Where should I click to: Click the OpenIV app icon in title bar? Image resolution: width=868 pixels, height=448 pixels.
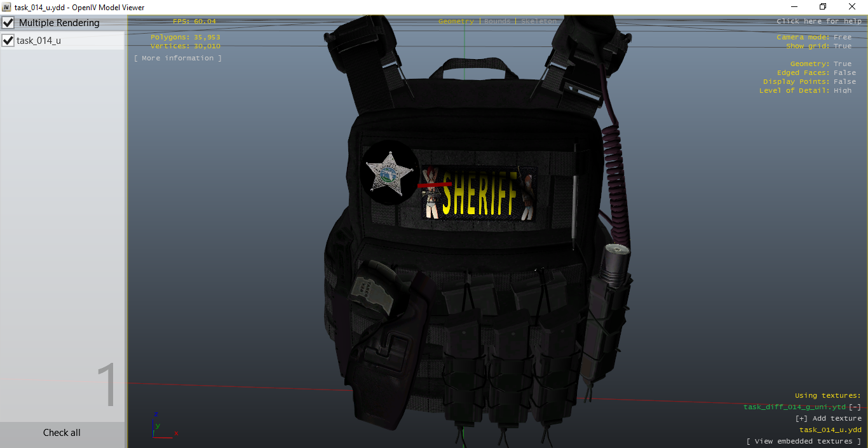click(6, 7)
